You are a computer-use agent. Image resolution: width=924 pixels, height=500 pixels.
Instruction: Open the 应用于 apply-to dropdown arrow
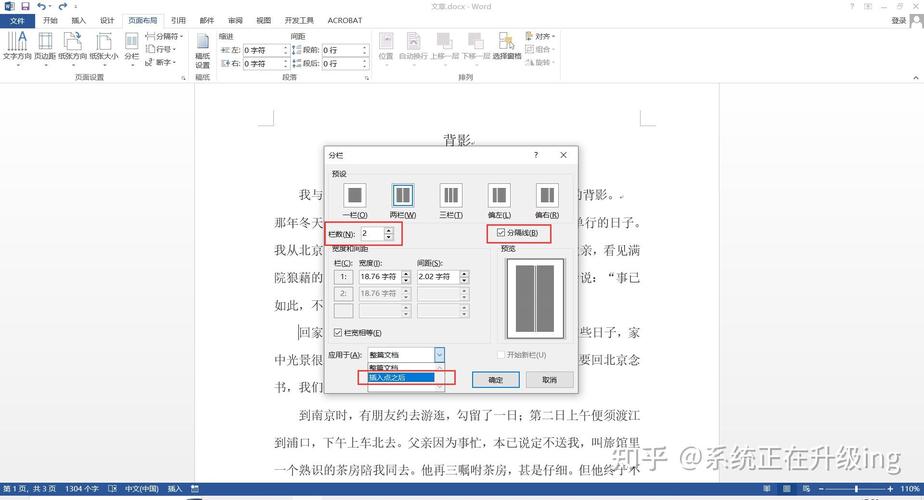click(x=439, y=354)
